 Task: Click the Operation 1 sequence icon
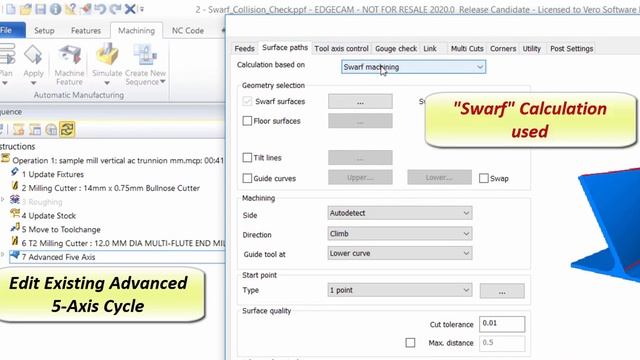[x=5, y=159]
